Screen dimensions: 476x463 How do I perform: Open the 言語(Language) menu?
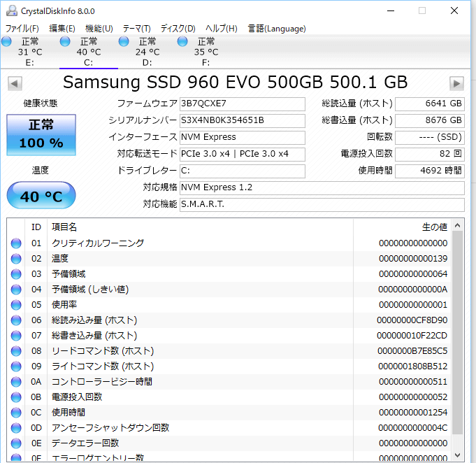click(277, 29)
